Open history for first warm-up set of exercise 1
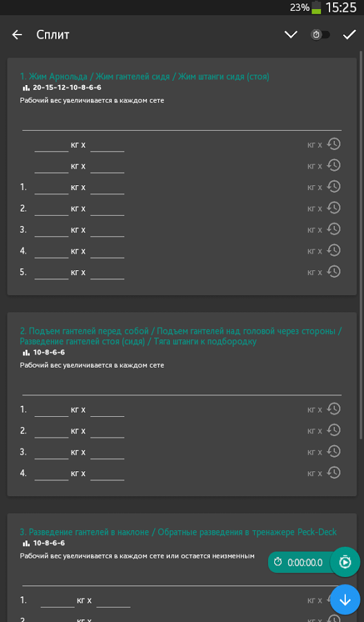Image resolution: width=364 pixels, height=622 pixels. coord(334,144)
